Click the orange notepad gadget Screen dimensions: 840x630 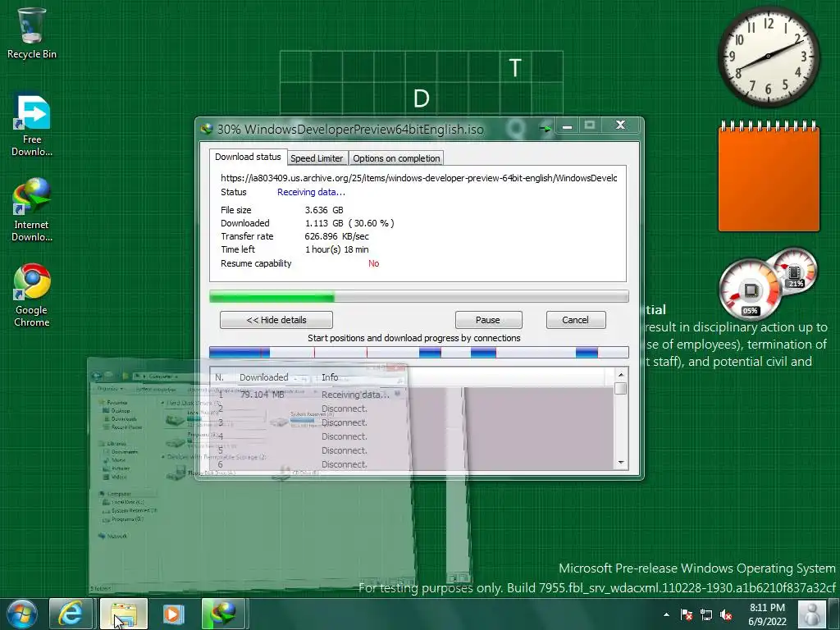[x=769, y=176]
